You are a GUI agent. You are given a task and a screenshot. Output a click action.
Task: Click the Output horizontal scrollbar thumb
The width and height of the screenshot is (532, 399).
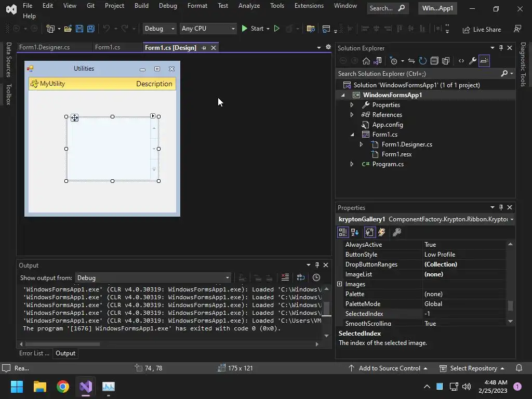[x=62, y=344]
